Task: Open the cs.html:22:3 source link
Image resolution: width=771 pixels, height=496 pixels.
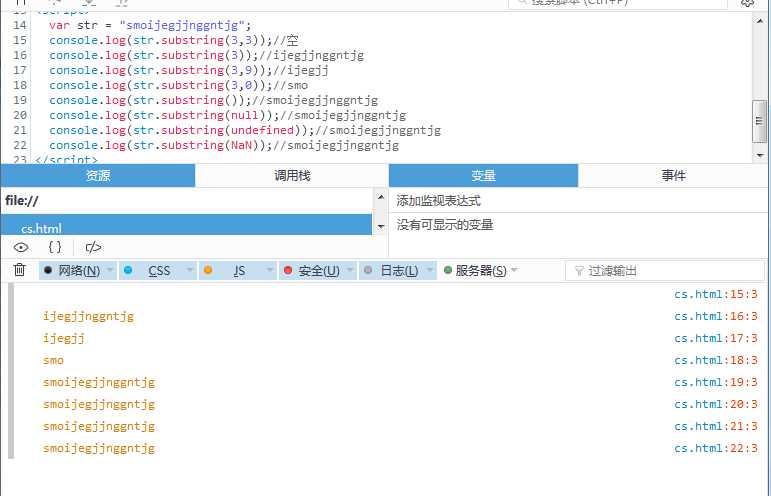Action: [715, 448]
